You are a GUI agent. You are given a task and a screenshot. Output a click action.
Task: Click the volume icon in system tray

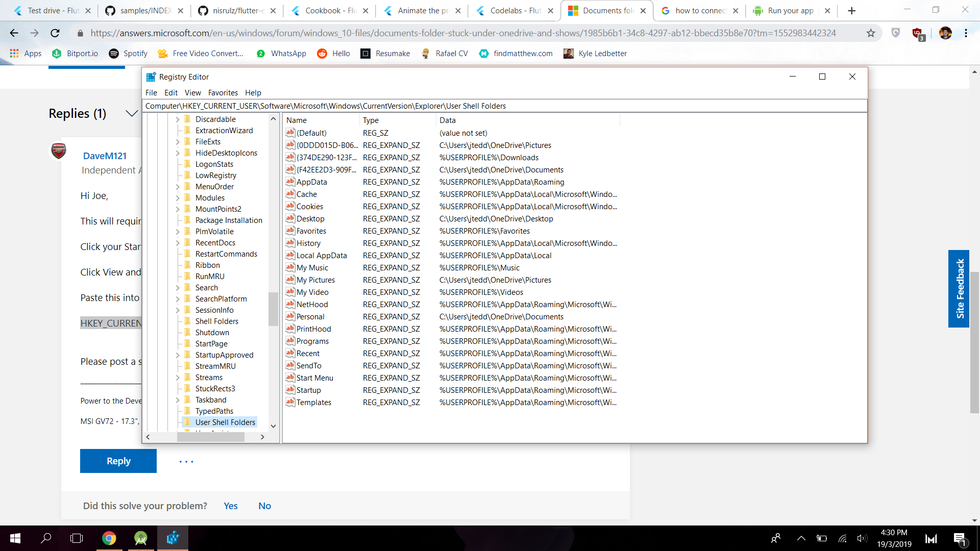click(x=862, y=538)
